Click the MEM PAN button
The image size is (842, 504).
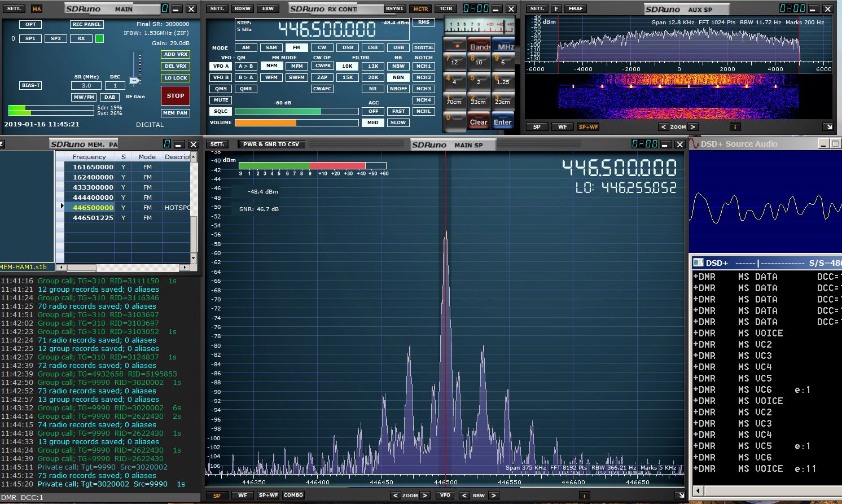(x=176, y=113)
